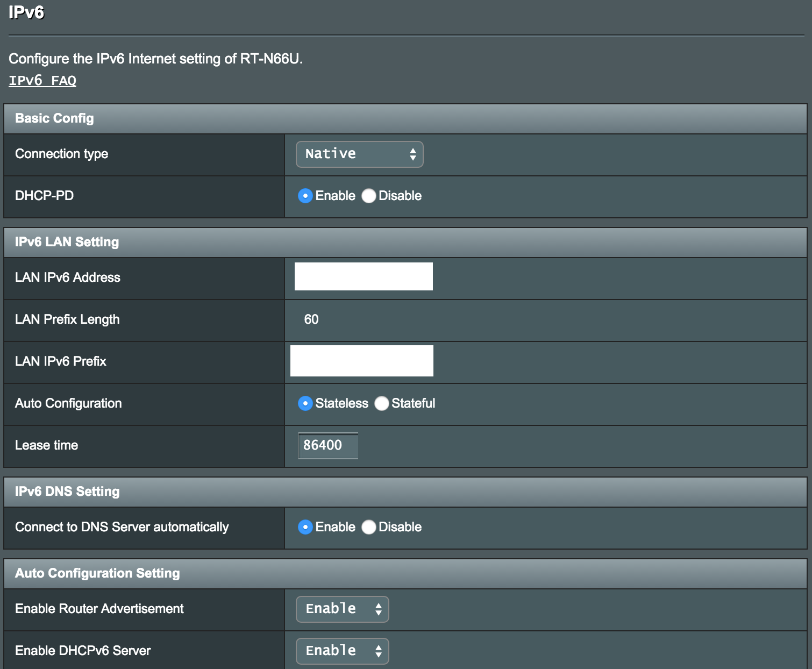Click the Lease time input box

click(328, 445)
